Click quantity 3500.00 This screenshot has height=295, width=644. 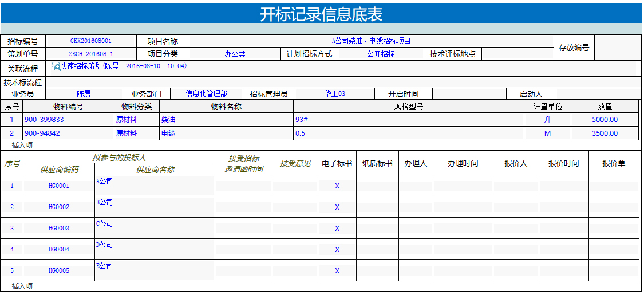605,133
